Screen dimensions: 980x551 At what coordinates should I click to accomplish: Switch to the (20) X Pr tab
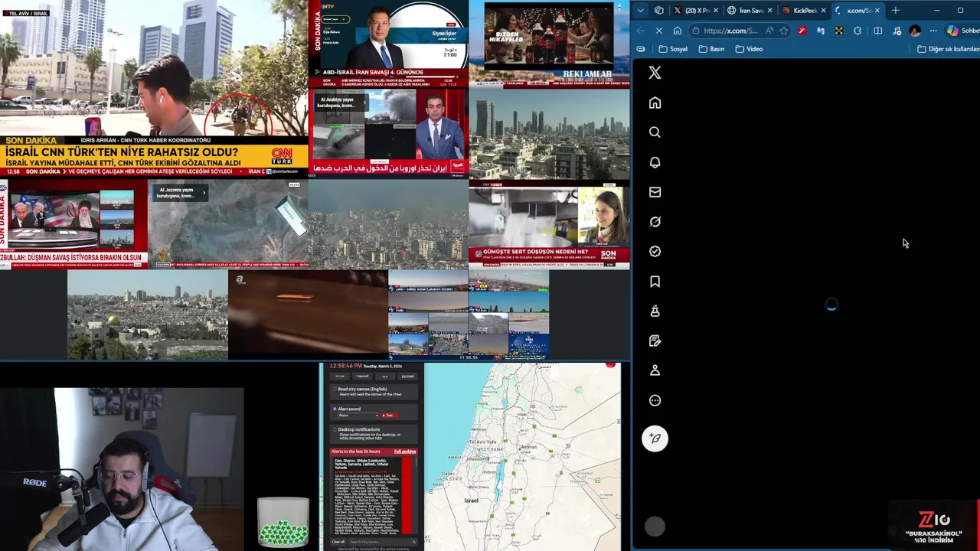(696, 11)
